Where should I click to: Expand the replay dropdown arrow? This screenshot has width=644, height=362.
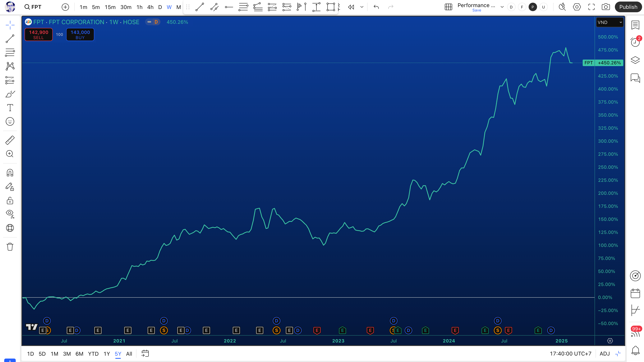[x=362, y=7]
